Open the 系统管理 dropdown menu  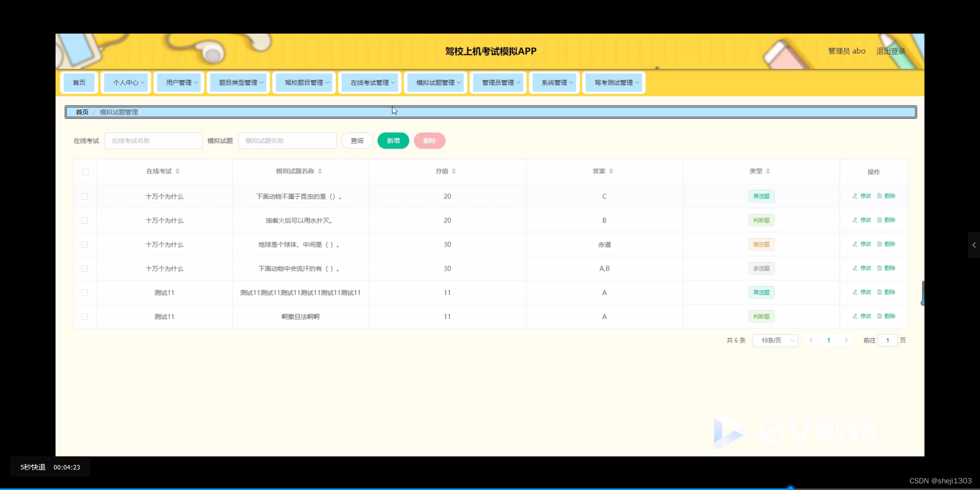pyautogui.click(x=554, y=82)
